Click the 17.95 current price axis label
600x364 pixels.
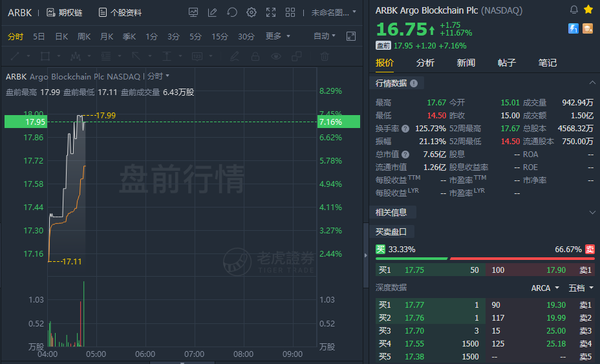coord(26,122)
